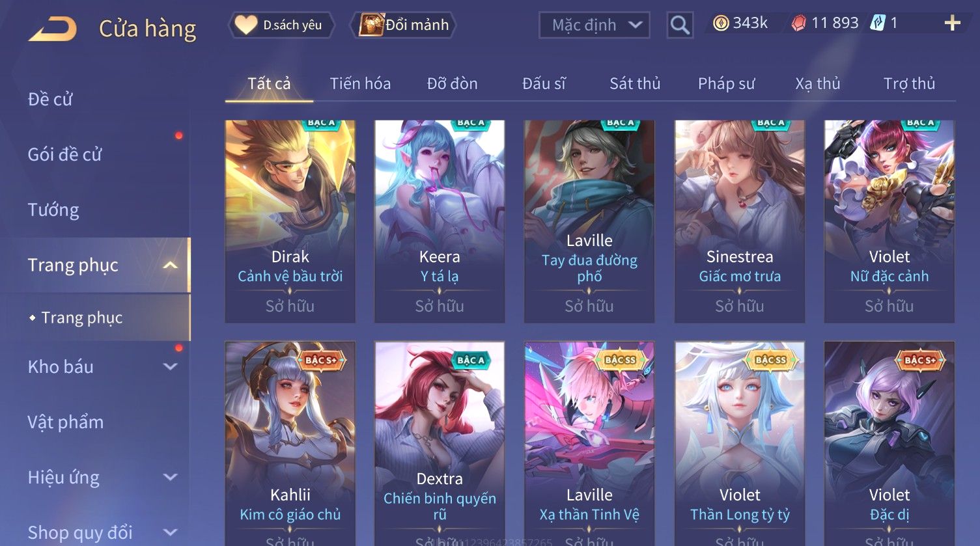Expand the Kho báu sidebar section
The height and width of the screenshot is (546, 980).
tap(170, 366)
